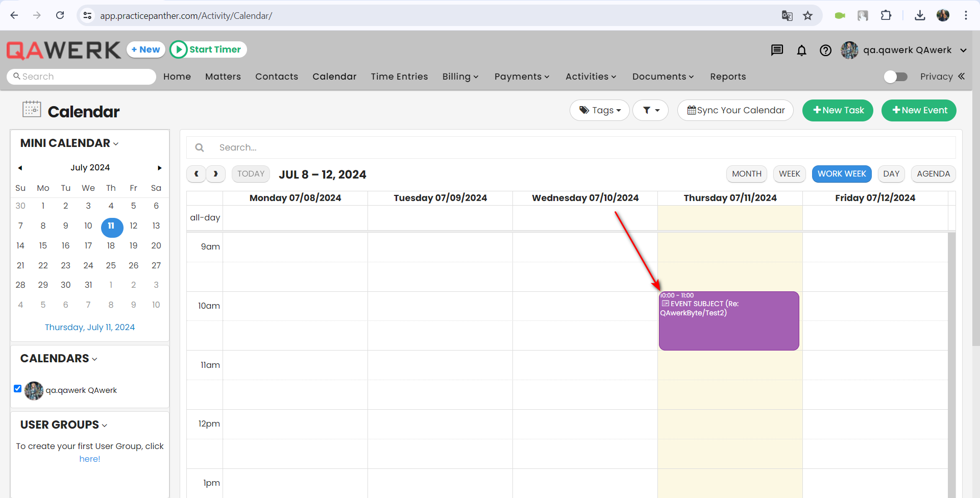Image resolution: width=980 pixels, height=498 pixels.
Task: Collapse the navigation with double chevron
Action: 962,76
